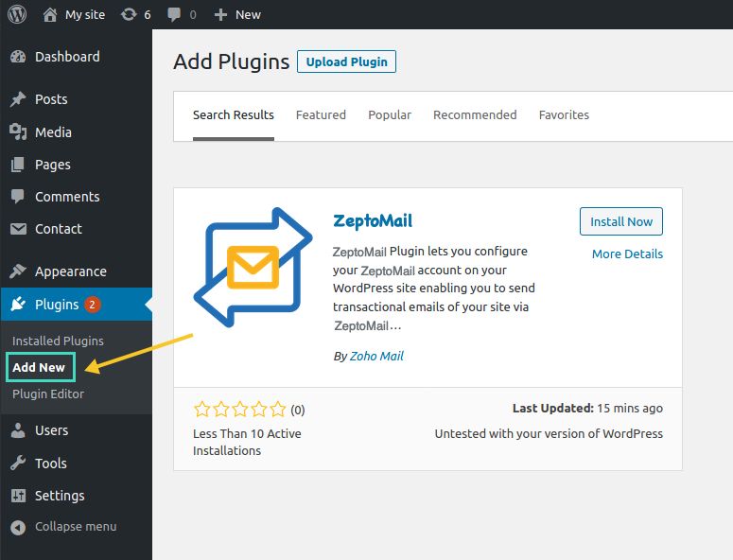This screenshot has height=560, width=733.
Task: Click the Upload Plugin button
Action: click(x=346, y=62)
